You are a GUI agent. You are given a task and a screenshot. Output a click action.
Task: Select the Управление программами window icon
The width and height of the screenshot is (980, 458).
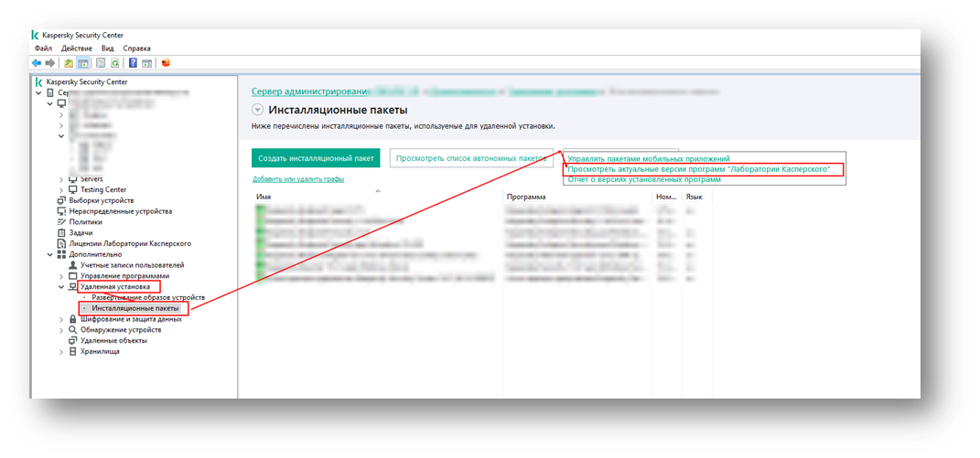(72, 275)
